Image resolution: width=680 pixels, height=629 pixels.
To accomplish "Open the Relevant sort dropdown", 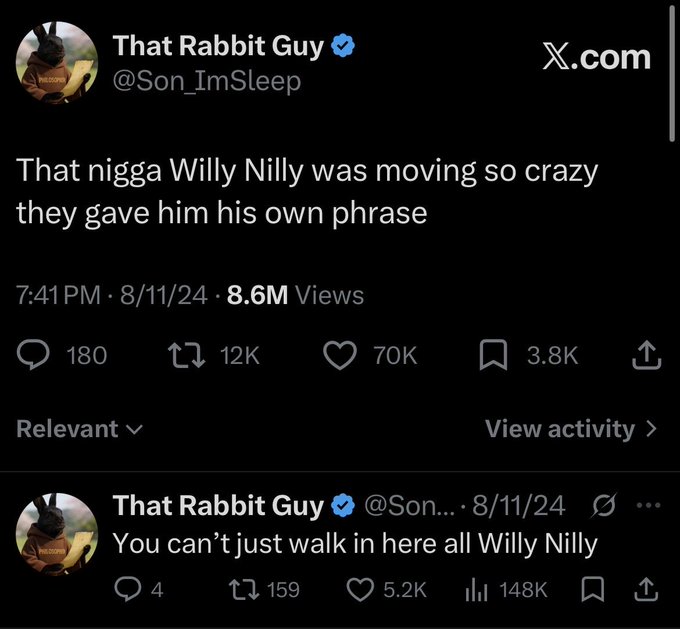I will (x=79, y=429).
